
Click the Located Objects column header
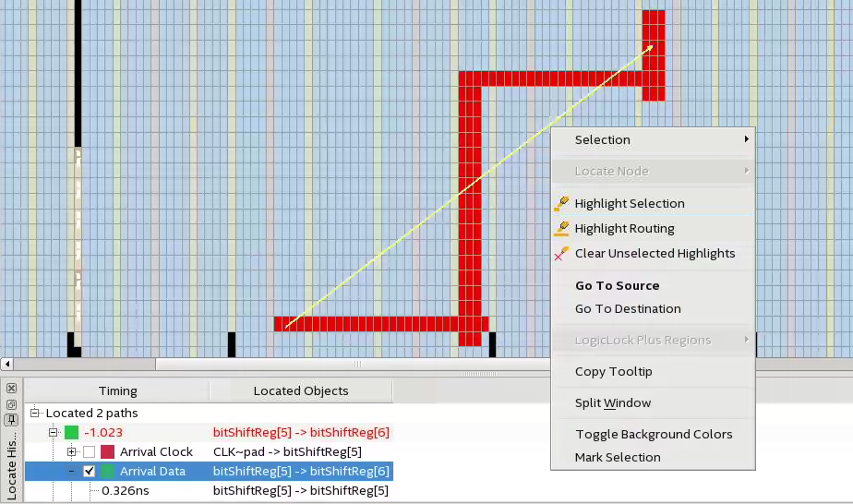pos(301,390)
